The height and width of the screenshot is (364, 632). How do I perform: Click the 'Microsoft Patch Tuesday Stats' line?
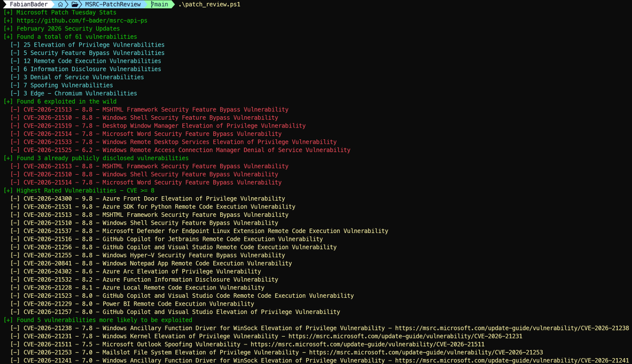[x=60, y=12]
